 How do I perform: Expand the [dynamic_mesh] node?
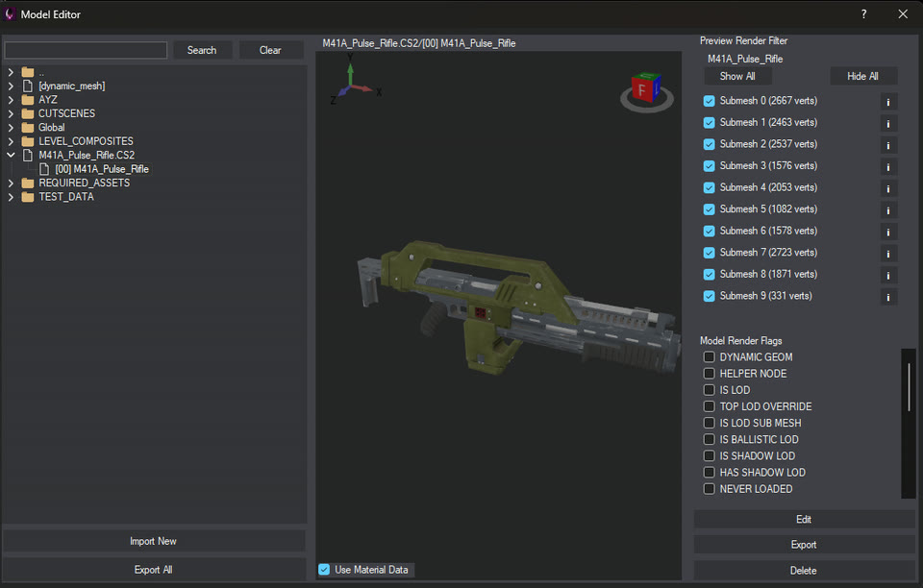pos(11,86)
